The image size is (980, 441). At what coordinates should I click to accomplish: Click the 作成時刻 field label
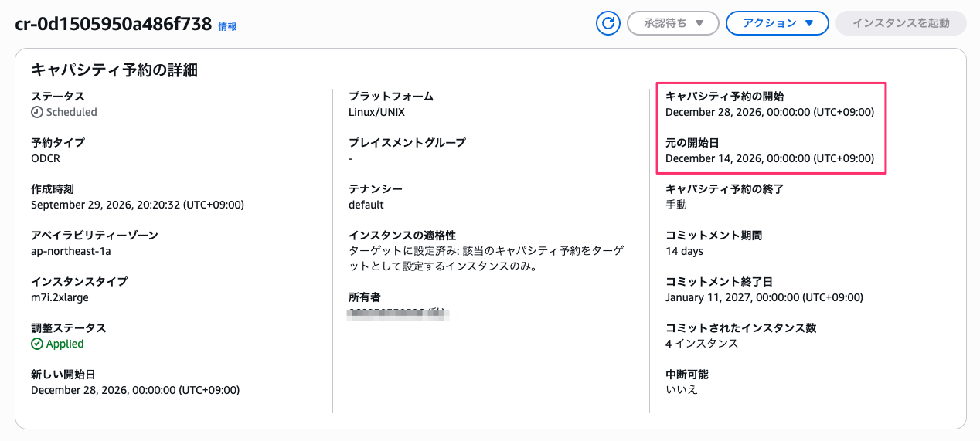[53, 189]
